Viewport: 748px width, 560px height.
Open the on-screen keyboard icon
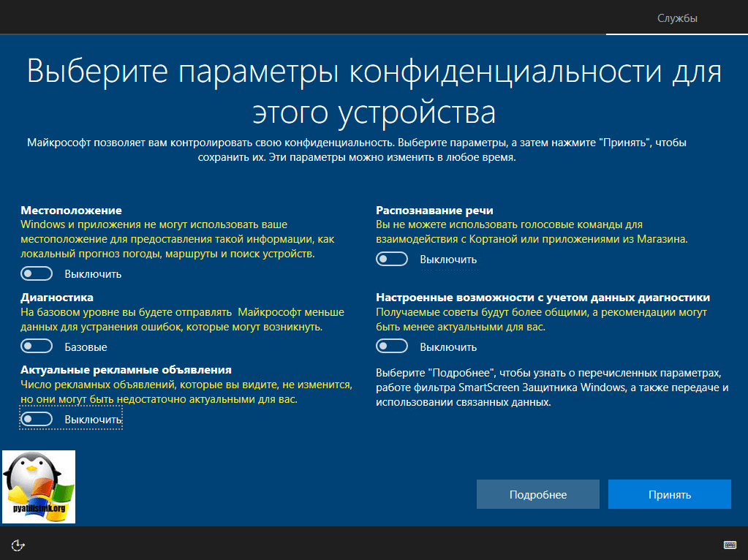pyautogui.click(x=728, y=544)
